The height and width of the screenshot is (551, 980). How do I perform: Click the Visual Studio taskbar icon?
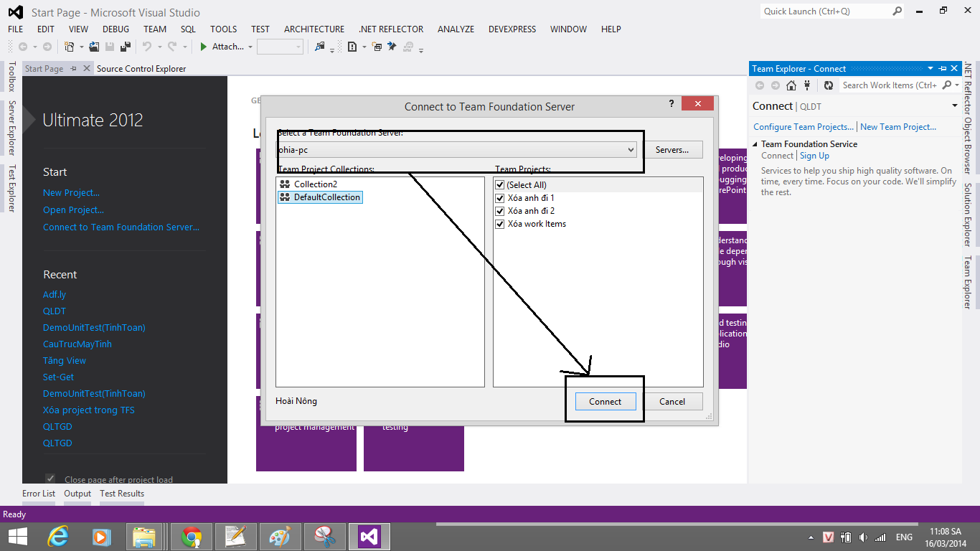369,537
